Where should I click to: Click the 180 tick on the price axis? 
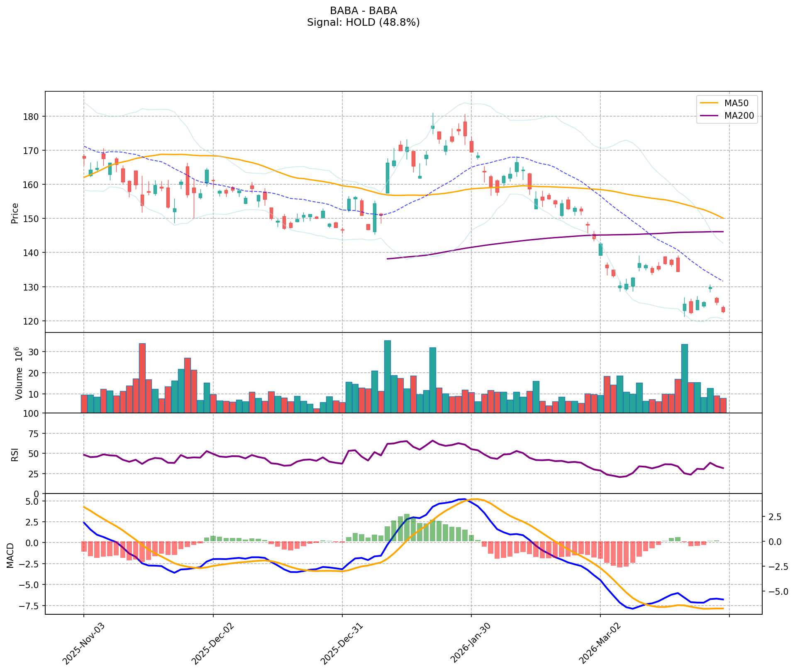(32, 116)
